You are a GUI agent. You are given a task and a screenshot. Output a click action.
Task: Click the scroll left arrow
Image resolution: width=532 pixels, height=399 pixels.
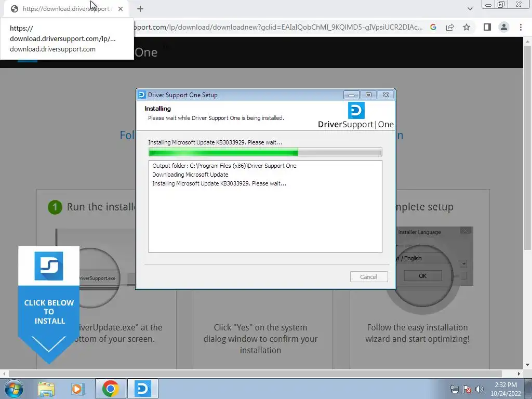4,374
